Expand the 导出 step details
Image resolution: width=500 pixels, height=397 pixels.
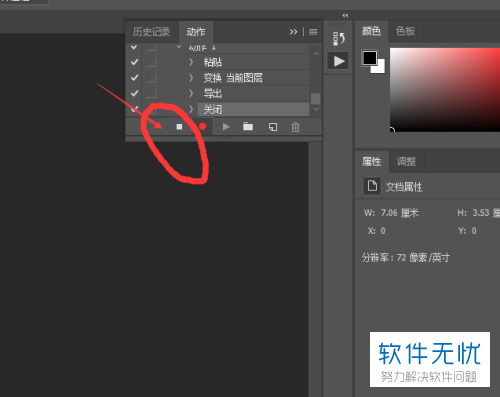[x=191, y=93]
